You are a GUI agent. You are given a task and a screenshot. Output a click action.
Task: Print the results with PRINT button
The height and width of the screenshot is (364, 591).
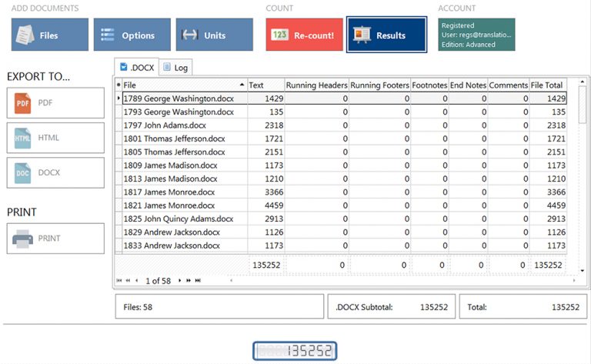pos(55,239)
